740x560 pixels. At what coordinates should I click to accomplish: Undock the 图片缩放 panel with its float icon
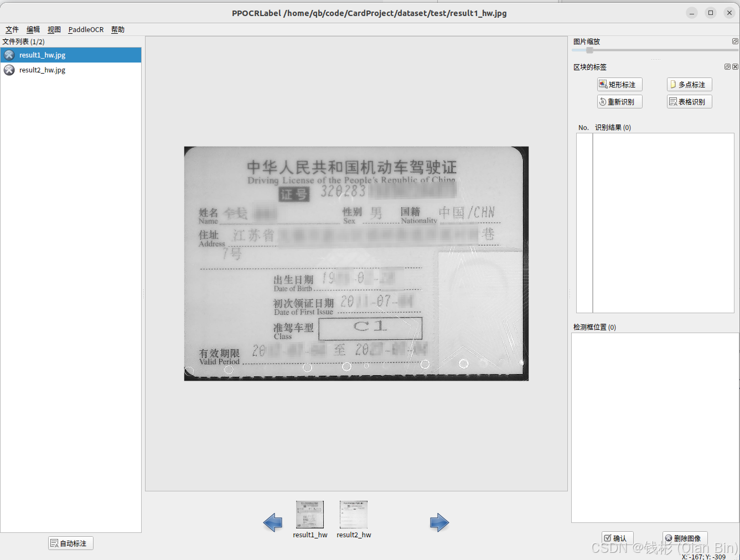pyautogui.click(x=735, y=41)
